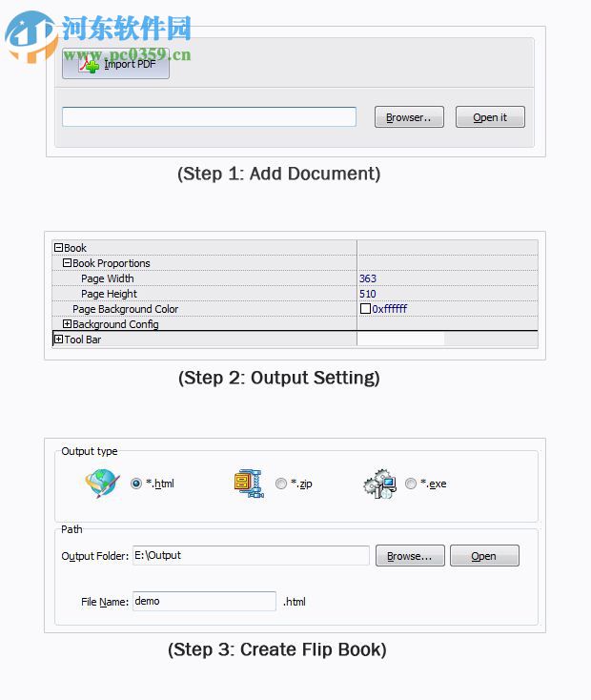Expand the Background Config node
Image resolution: width=591 pixels, height=700 pixels.
point(67,323)
